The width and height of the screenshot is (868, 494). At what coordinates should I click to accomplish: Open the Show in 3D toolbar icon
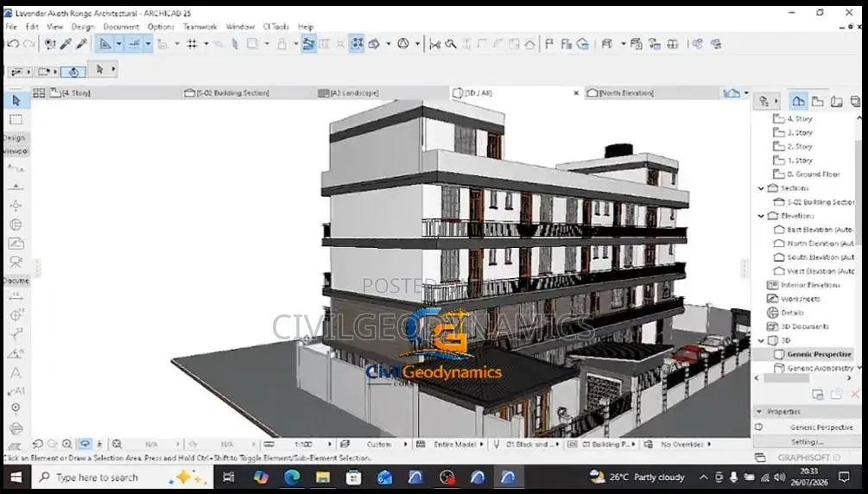(607, 44)
